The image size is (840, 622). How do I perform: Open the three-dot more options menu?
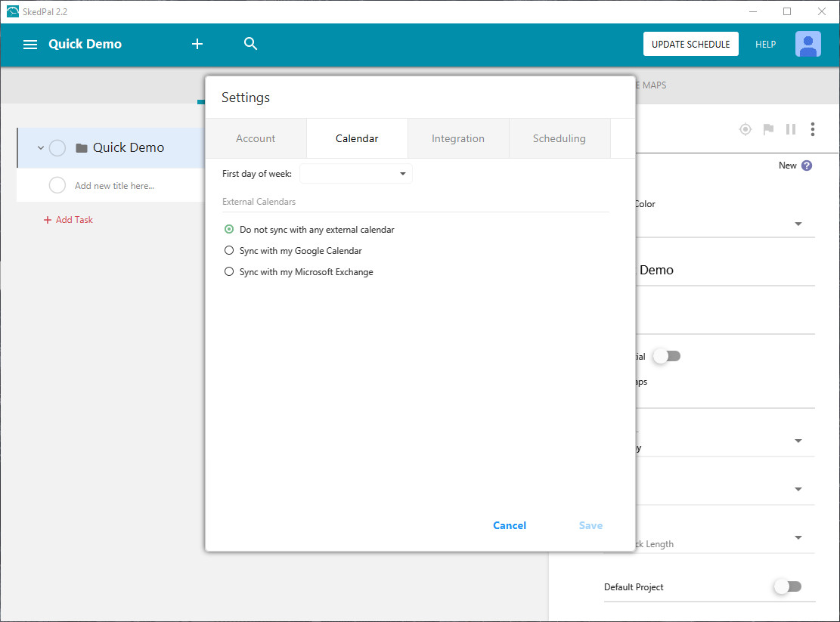pyautogui.click(x=813, y=129)
